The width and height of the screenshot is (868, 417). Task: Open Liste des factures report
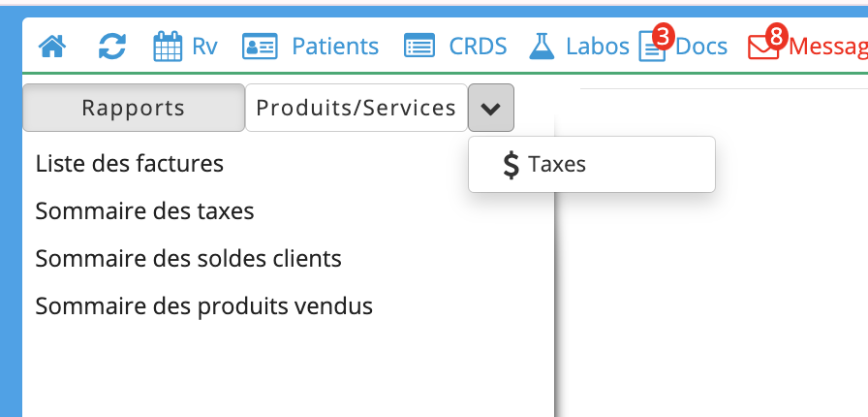click(130, 164)
